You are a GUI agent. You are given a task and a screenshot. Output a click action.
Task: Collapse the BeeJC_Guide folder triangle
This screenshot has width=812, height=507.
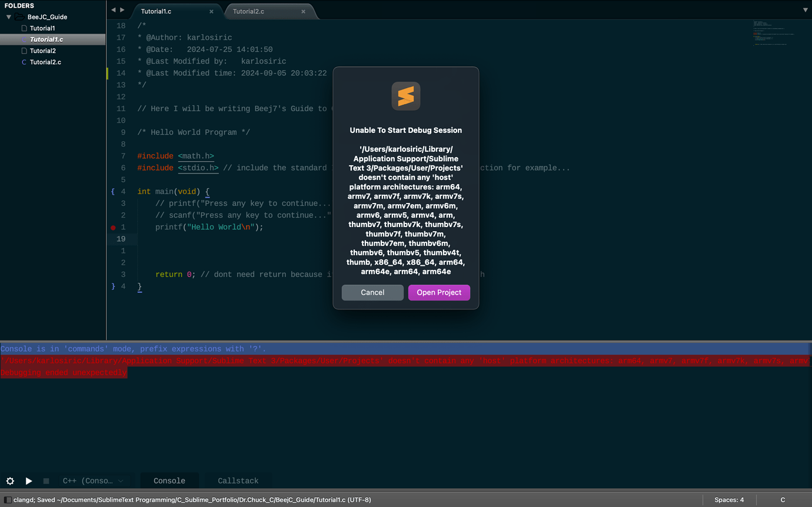(9, 17)
